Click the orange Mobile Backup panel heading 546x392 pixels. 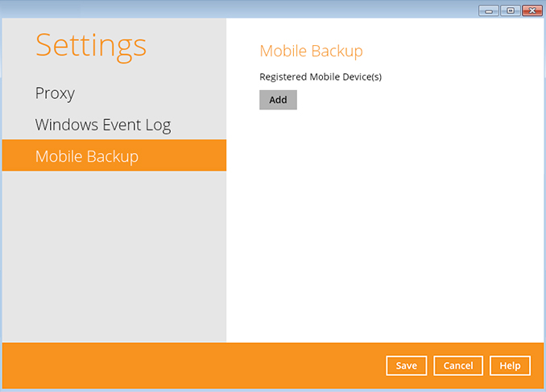[311, 52]
